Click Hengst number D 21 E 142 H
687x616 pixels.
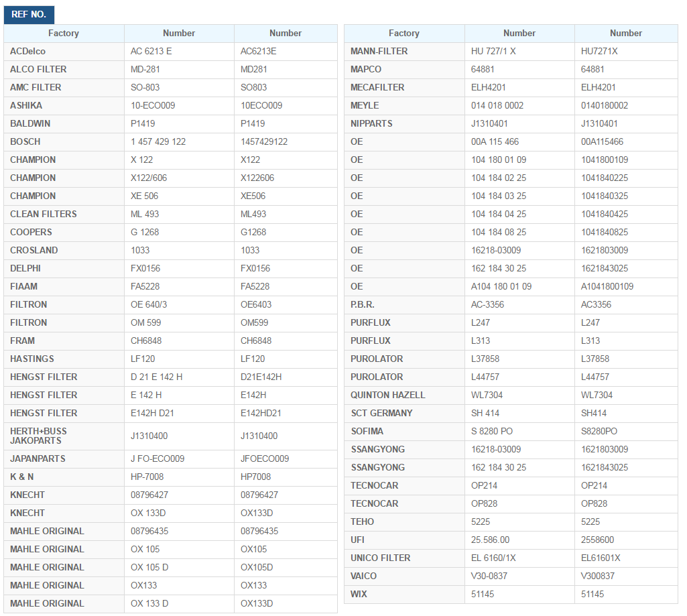pyautogui.click(x=156, y=377)
